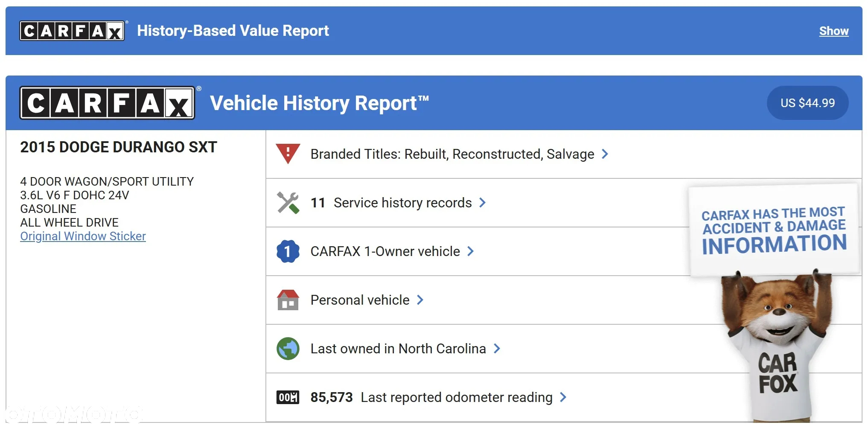The height and width of the screenshot is (428, 868).
Task: Click the US $44.99 price button
Action: pos(807,103)
